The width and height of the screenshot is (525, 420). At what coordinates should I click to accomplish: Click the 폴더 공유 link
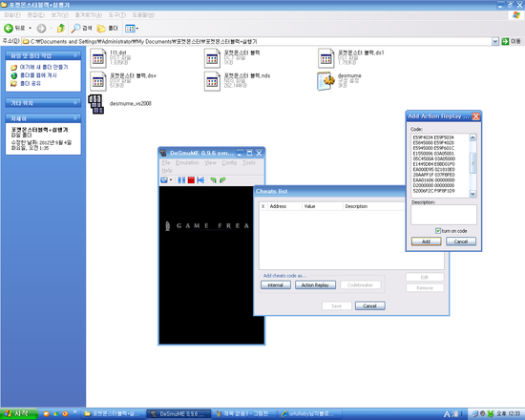tap(31, 83)
